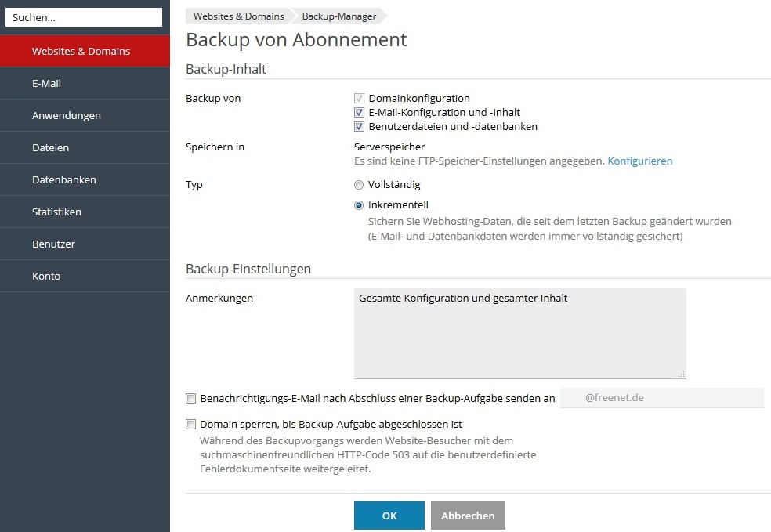The image size is (771, 532).
Task: Click the Backup-Einstellungen section heading
Action: pyautogui.click(x=248, y=269)
